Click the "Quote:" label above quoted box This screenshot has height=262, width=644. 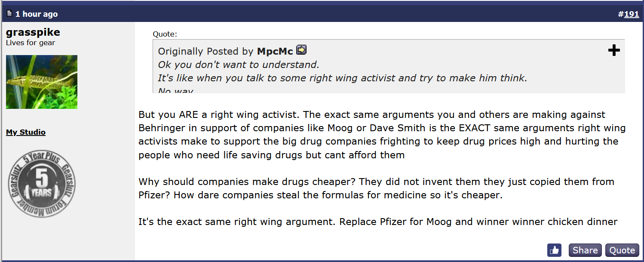[x=165, y=34]
